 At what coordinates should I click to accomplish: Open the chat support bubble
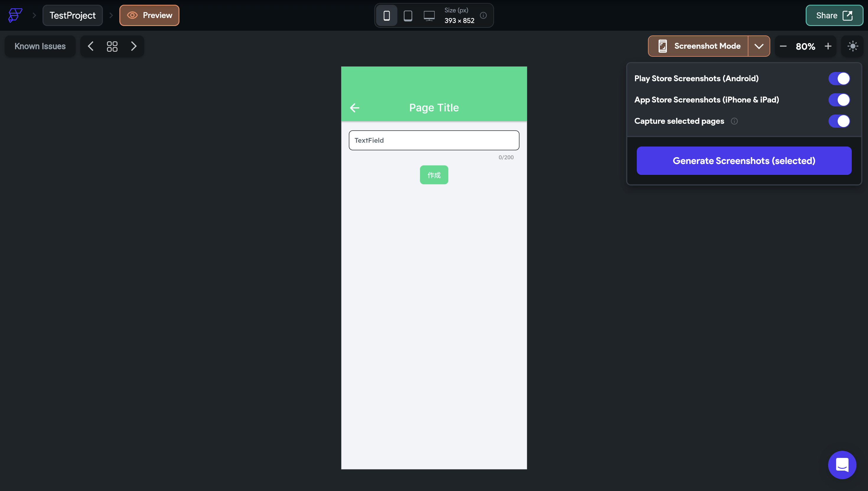(842, 465)
